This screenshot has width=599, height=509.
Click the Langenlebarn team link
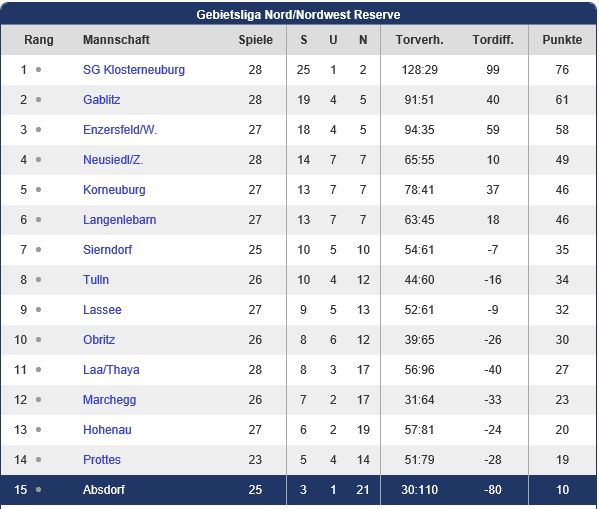tap(120, 220)
